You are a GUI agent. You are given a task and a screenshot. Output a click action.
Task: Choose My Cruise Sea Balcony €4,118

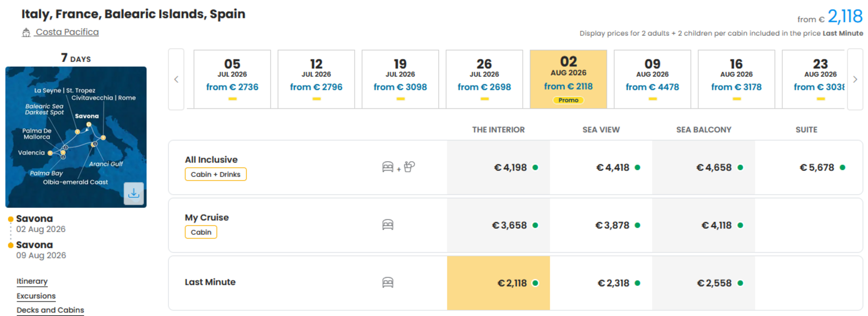(x=704, y=225)
